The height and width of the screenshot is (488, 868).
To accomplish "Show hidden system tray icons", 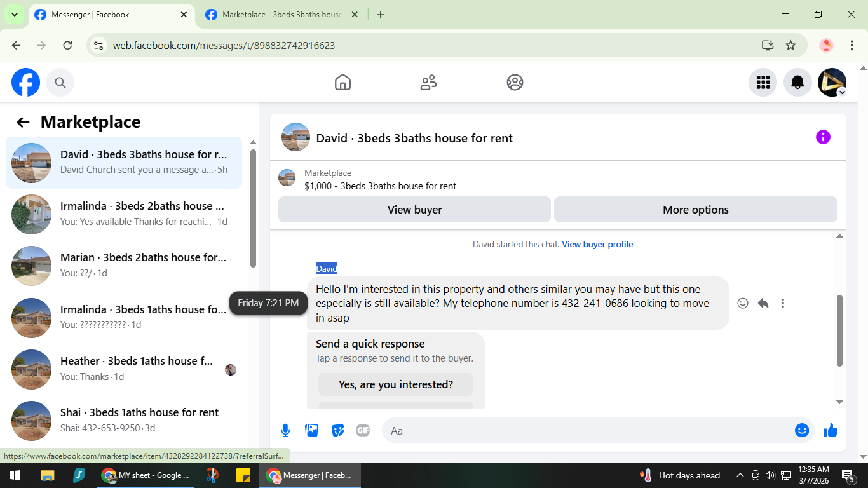I will coord(740,475).
